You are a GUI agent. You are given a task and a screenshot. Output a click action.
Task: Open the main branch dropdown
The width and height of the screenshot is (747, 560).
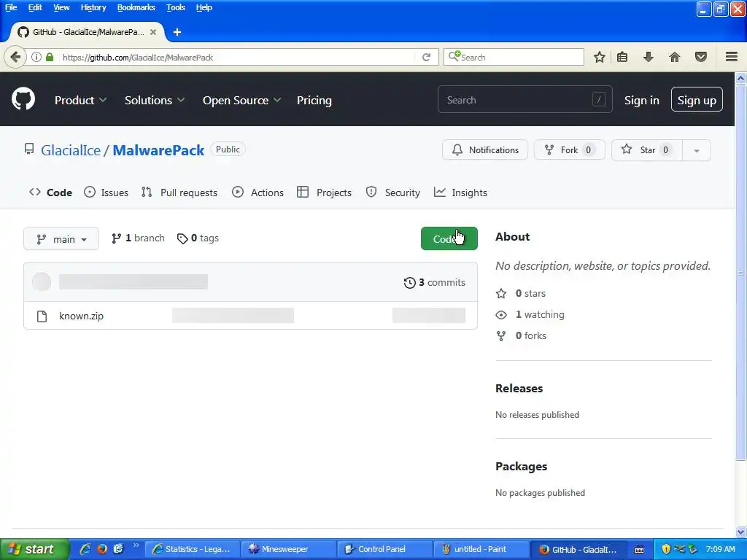pos(61,238)
